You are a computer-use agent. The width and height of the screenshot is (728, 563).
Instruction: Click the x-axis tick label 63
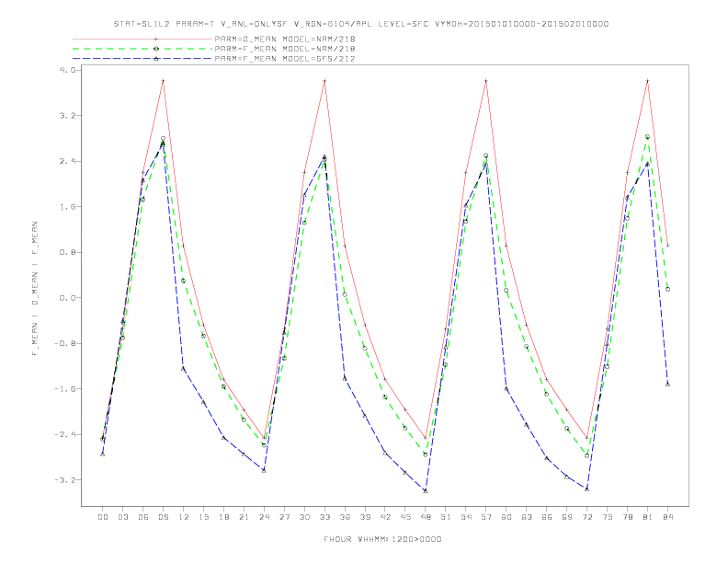pyautogui.click(x=527, y=517)
